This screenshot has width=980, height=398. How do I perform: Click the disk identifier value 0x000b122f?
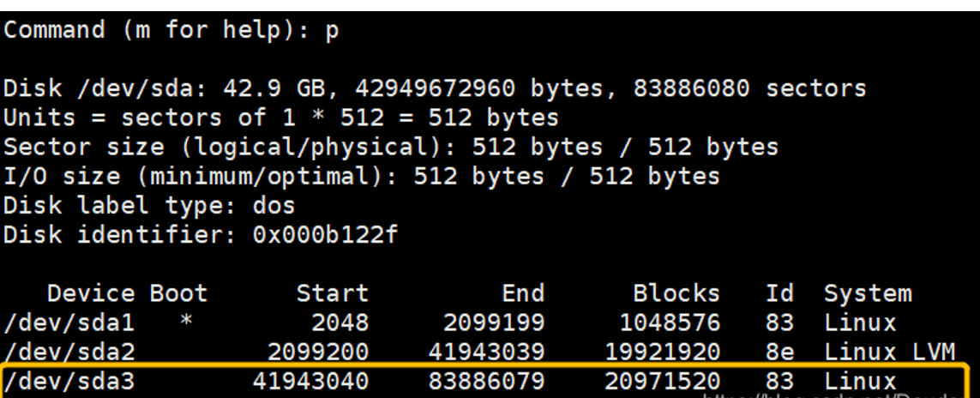click(325, 234)
